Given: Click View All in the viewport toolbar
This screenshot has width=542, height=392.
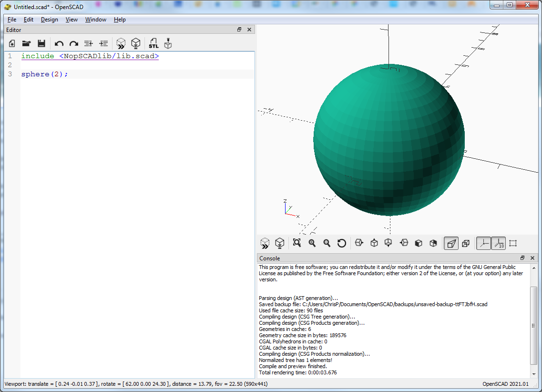Looking at the screenshot, I should pyautogui.click(x=297, y=243).
